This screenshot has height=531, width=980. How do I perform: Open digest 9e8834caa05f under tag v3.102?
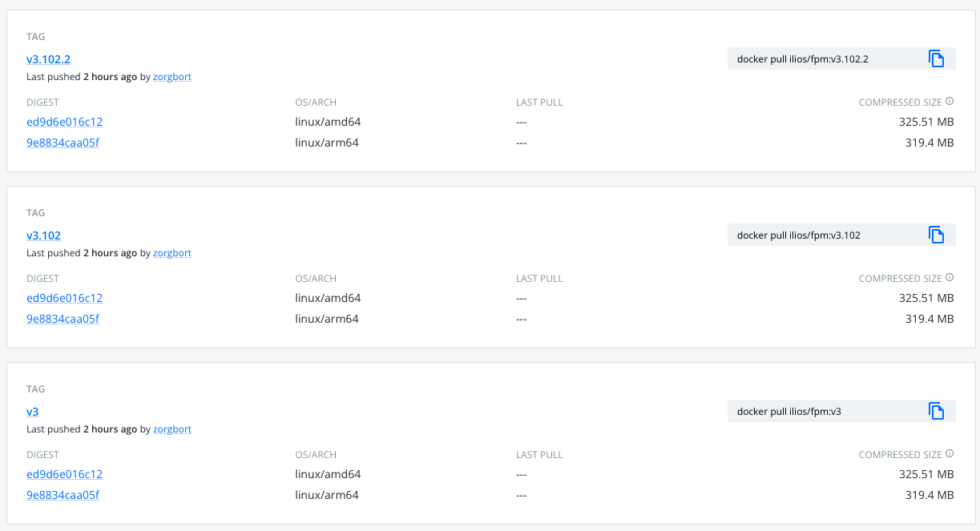pos(63,319)
